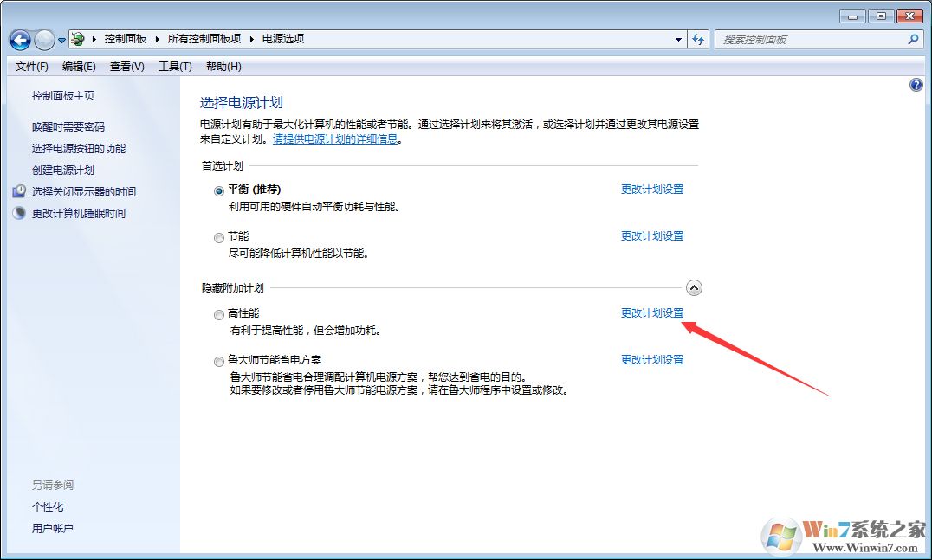Click the Control Panel icon in the address bar
Viewport: 932px width, 560px height.
77,38
